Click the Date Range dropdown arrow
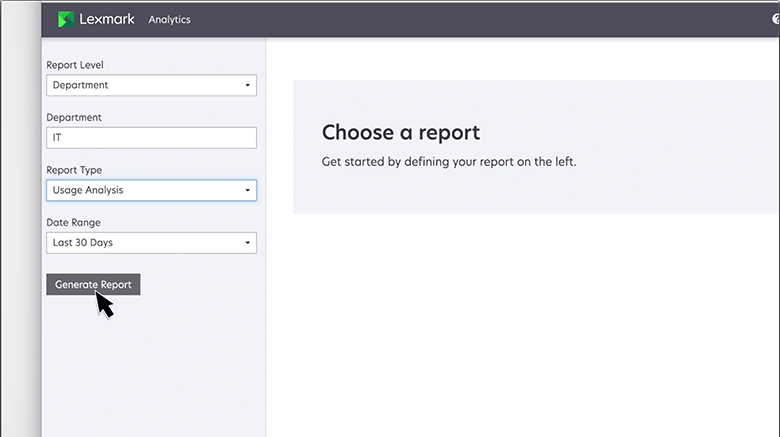The image size is (780, 437). 247,243
